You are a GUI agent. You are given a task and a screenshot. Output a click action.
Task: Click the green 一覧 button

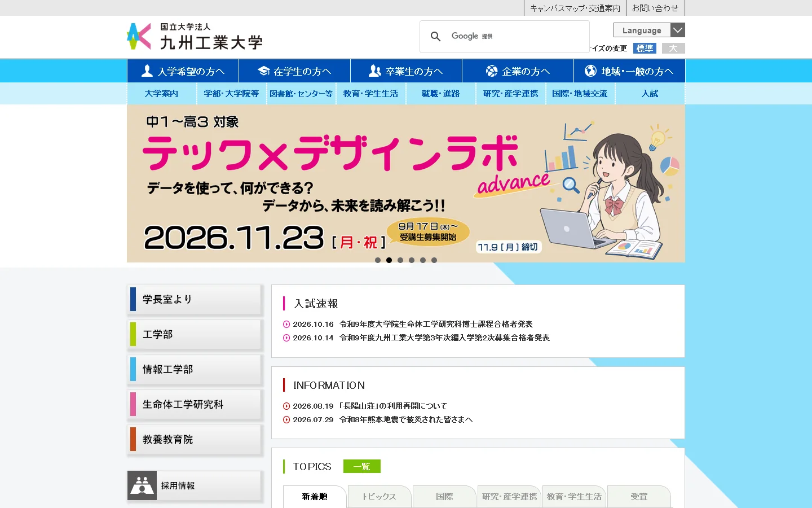pyautogui.click(x=362, y=466)
